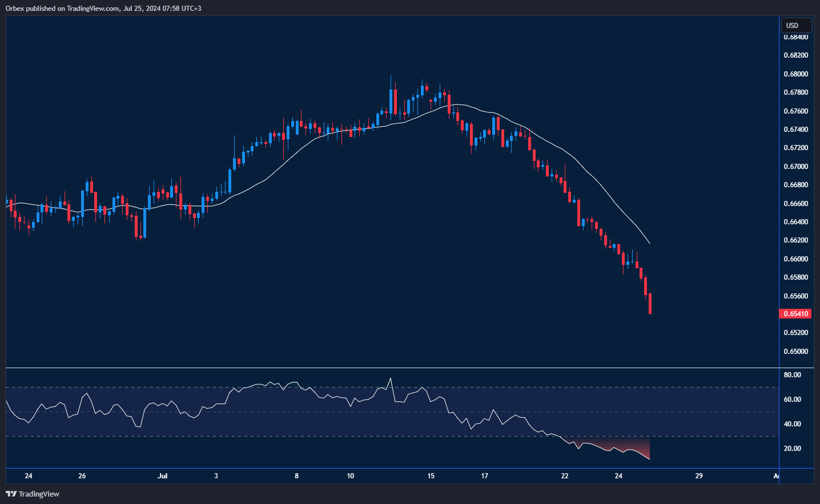Click the 40.00 level on the RSI scale
Screen dimensions: 820x504
click(792, 424)
